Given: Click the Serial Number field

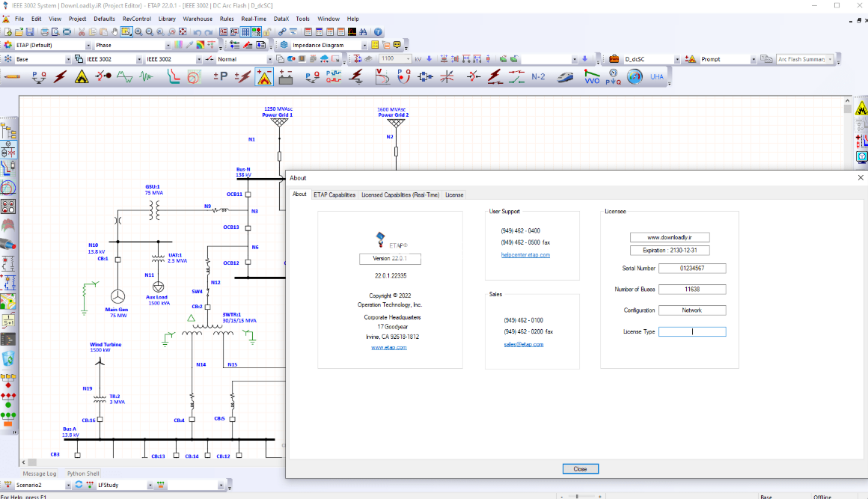Looking at the screenshot, I should pyautogui.click(x=692, y=269).
